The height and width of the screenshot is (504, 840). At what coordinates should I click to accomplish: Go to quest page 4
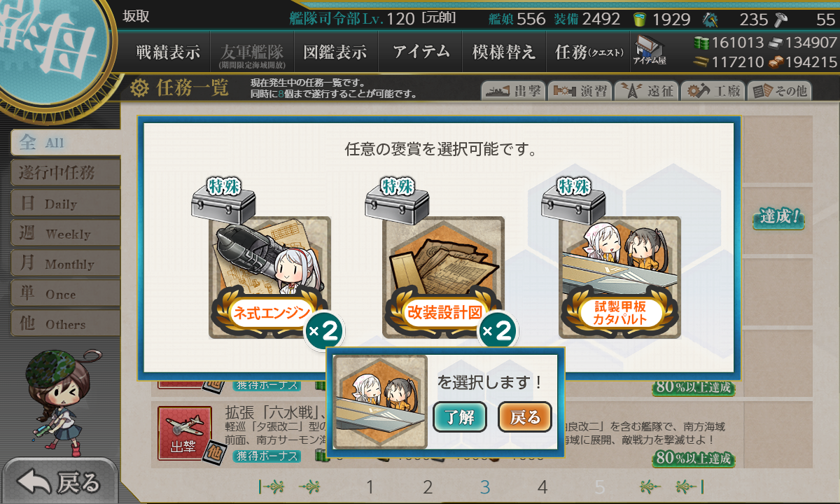[542, 487]
